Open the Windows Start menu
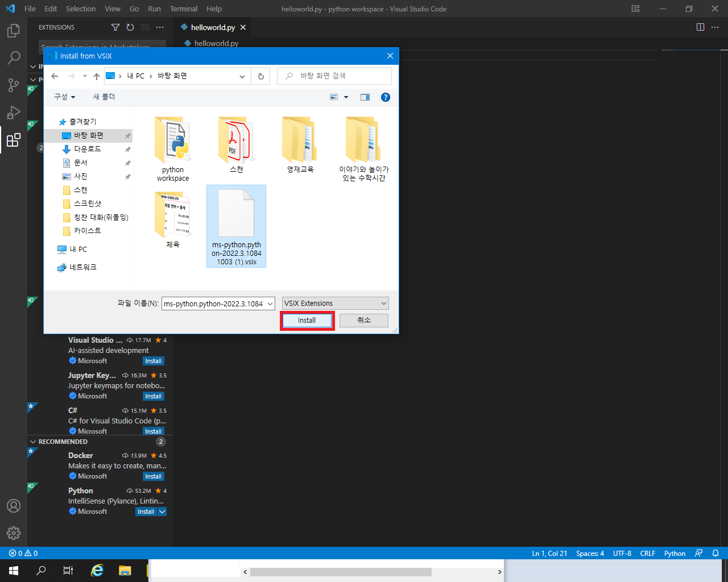 (x=14, y=571)
